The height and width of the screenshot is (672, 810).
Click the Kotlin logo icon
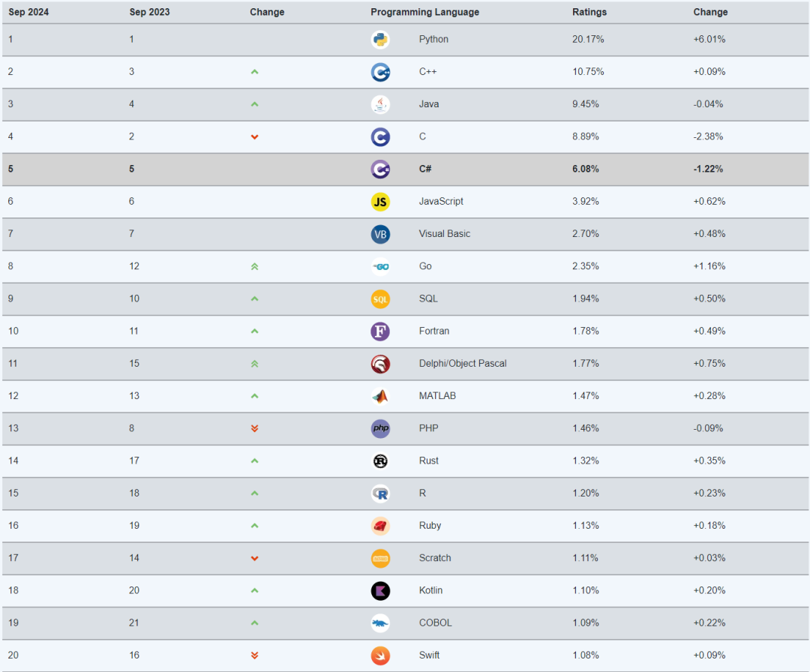380,591
